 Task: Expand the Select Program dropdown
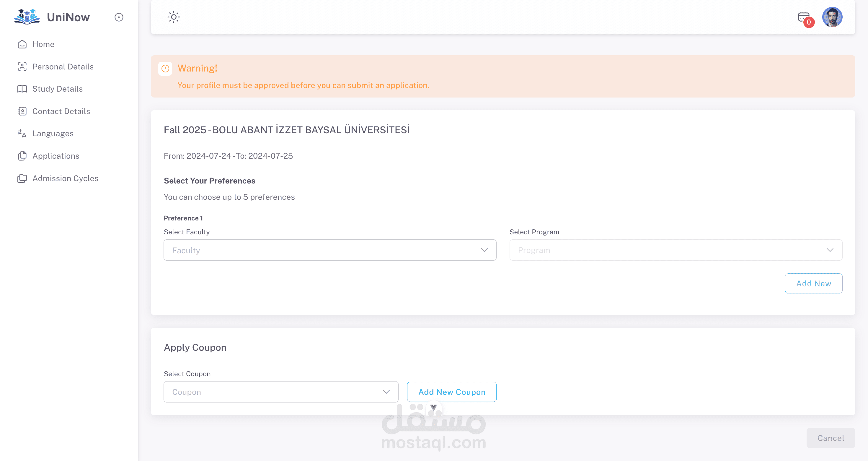pos(676,250)
